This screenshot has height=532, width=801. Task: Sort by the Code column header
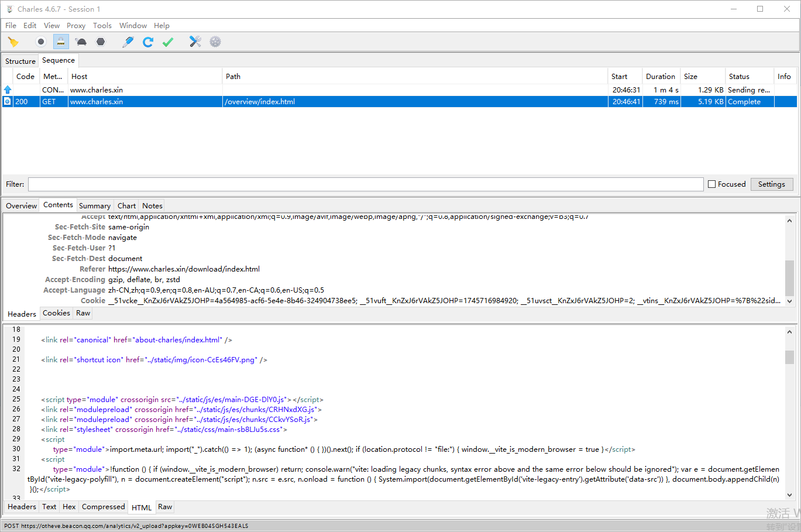(x=25, y=76)
